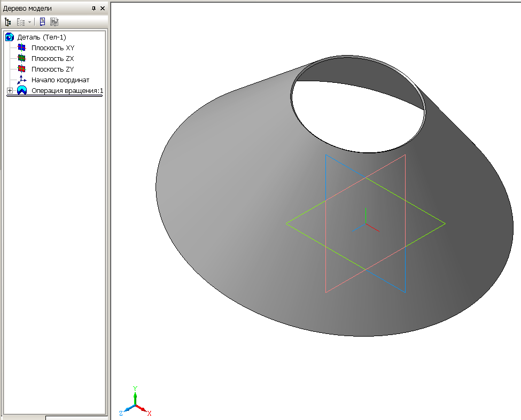Click the green ZX plane outline in viewport
Viewport: 521px width, 420px height.
click(x=366, y=223)
